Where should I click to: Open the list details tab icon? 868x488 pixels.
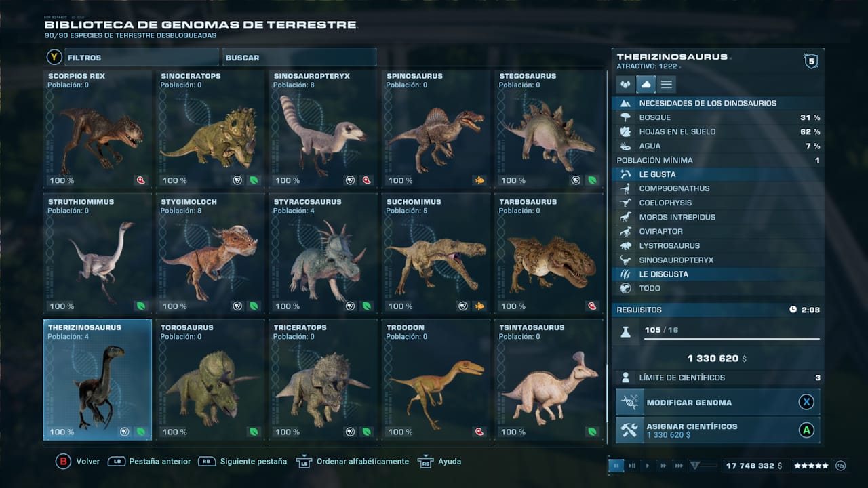pyautogui.click(x=667, y=85)
